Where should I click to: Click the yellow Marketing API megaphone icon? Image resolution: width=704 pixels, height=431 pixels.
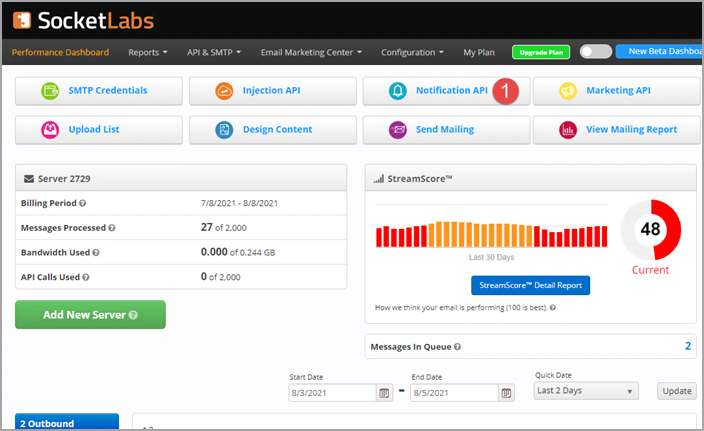pyautogui.click(x=568, y=91)
